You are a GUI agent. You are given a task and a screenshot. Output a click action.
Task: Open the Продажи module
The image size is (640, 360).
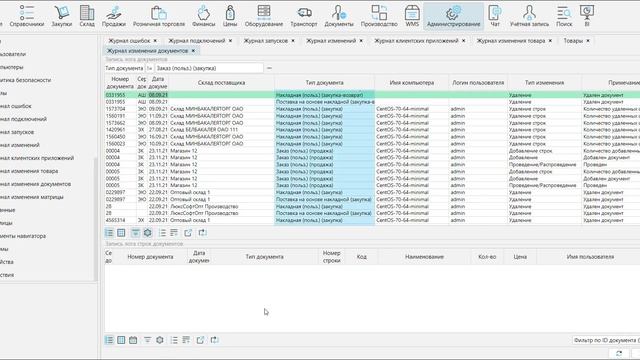point(113,16)
